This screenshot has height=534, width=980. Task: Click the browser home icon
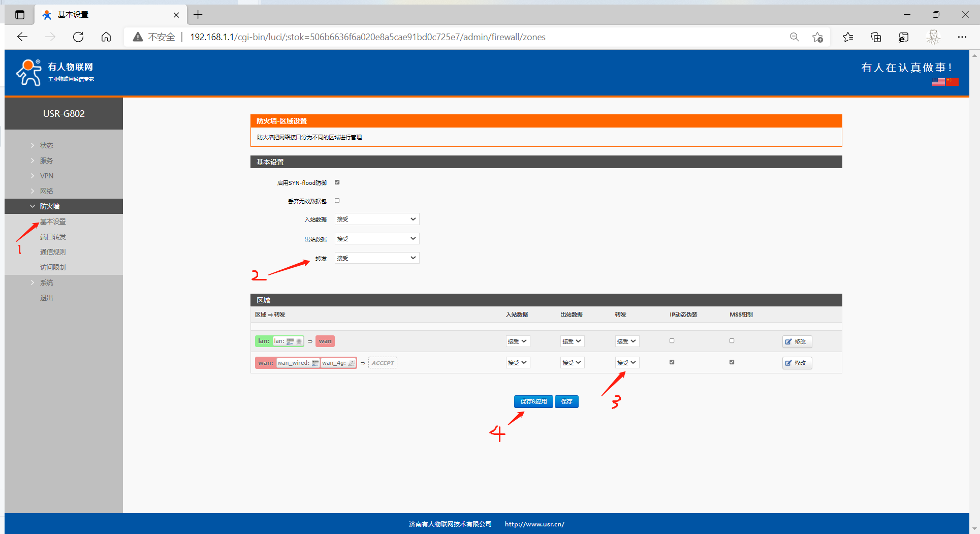point(106,37)
